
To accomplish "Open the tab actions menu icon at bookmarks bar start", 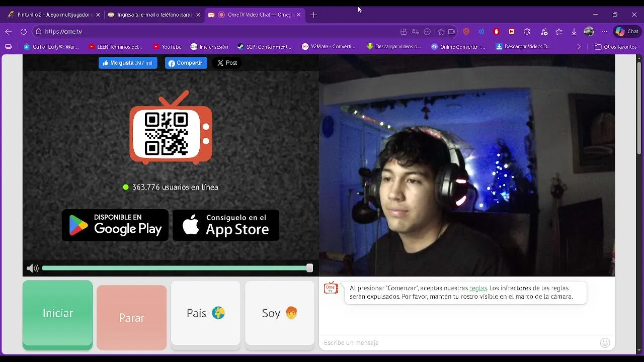I will 9,47.
